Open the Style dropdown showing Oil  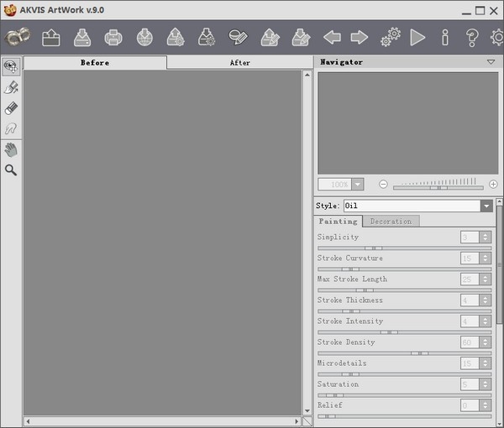[x=486, y=206]
